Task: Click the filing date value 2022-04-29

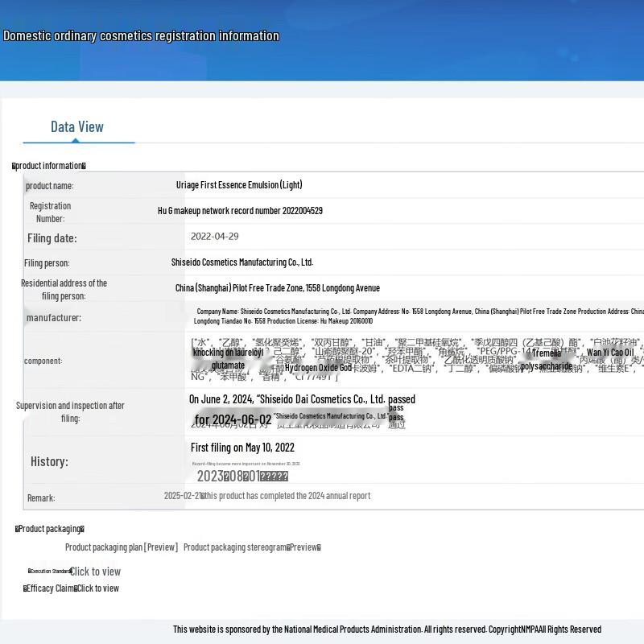Action: 214,237
